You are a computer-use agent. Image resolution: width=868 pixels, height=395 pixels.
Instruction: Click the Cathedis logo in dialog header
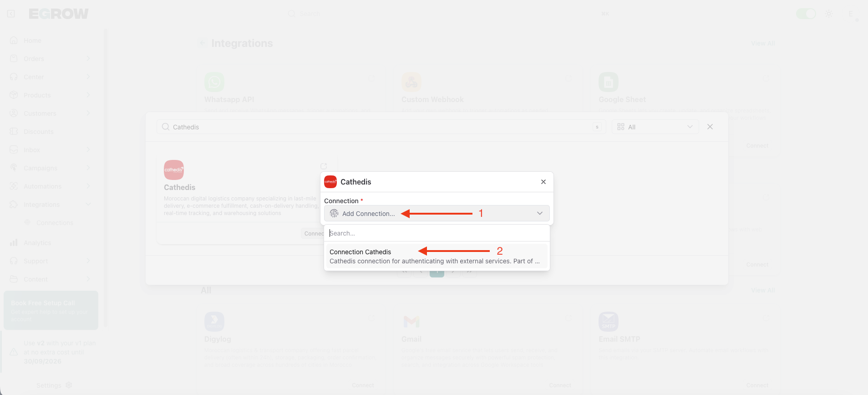[x=330, y=182]
